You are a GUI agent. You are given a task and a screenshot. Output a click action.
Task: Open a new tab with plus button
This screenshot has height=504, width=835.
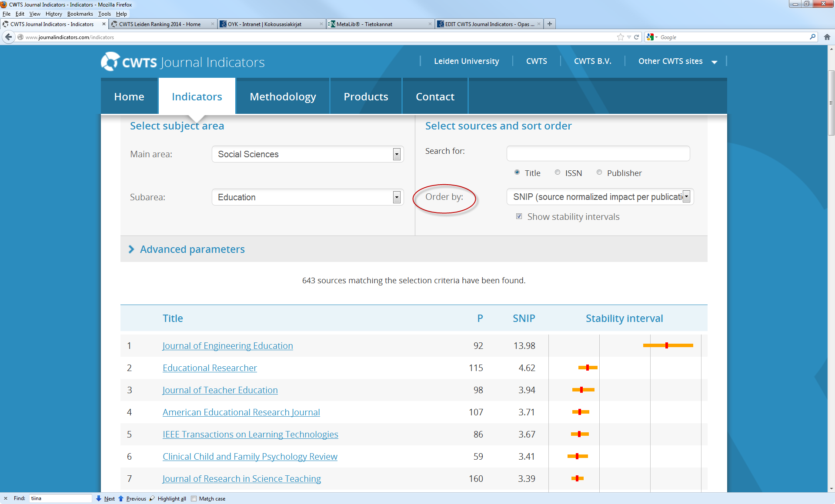pos(550,24)
